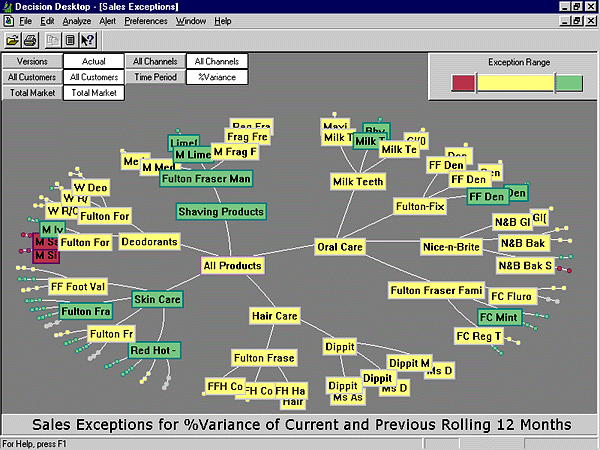Viewport: 600px width, 450px height.
Task: Select the FC Fluro node
Action: click(x=512, y=297)
